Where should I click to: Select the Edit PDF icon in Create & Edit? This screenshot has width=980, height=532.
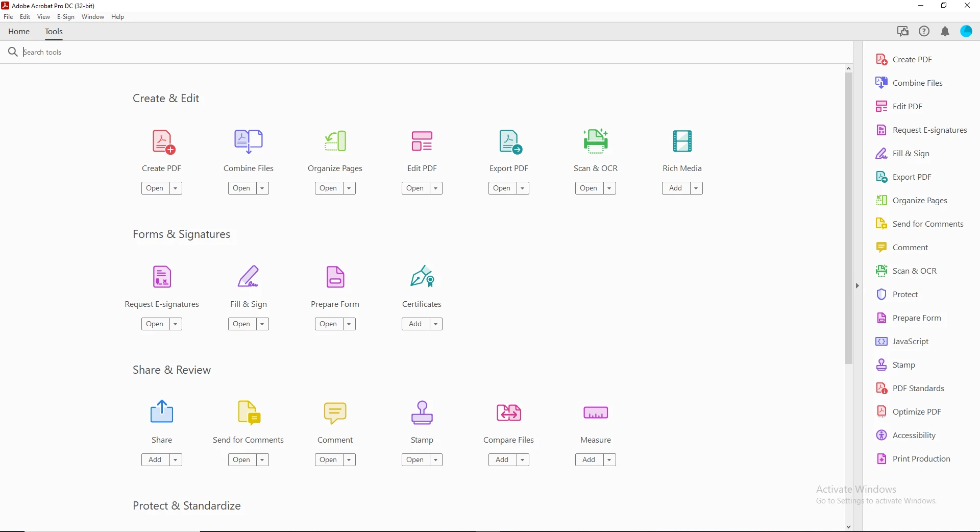point(422,141)
